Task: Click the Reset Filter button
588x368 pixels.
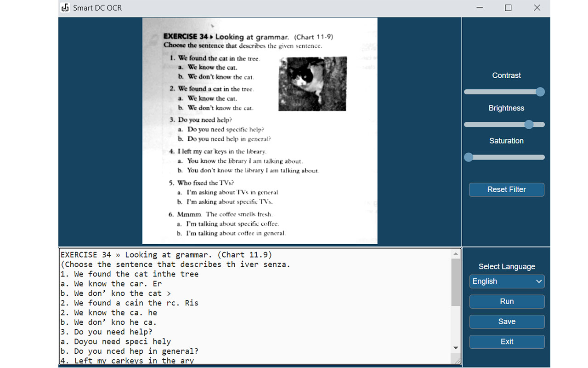Action: pos(506,189)
